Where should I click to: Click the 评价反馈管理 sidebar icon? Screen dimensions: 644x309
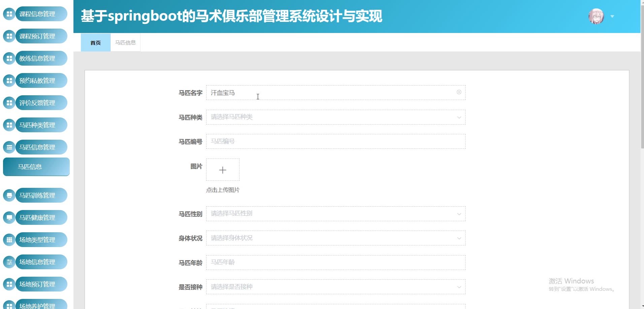coord(9,103)
